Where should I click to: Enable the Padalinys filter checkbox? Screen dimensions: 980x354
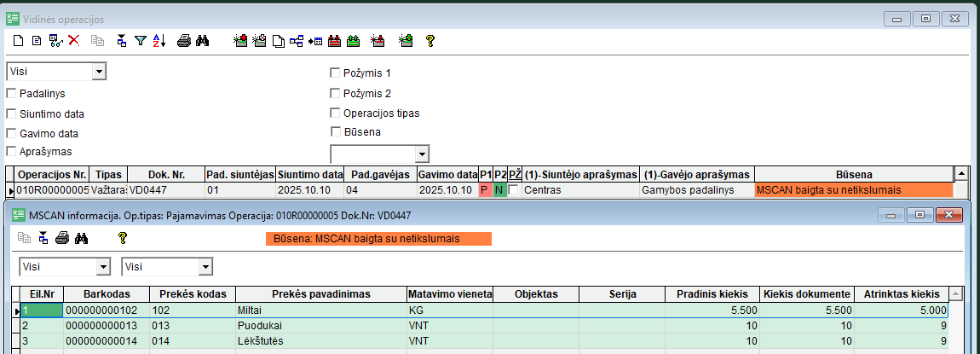[12, 93]
